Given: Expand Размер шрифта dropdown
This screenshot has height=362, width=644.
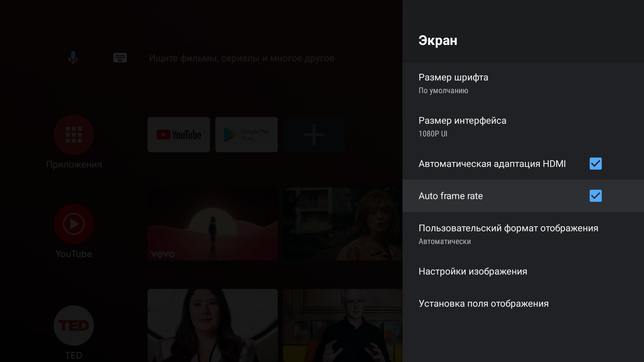Looking at the screenshot, I should click(523, 83).
